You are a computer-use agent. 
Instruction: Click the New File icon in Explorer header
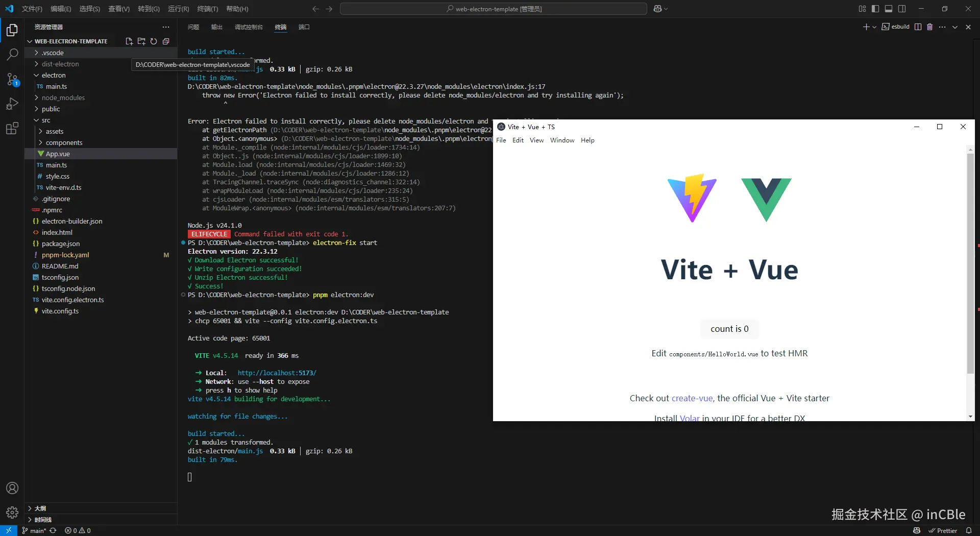click(129, 41)
